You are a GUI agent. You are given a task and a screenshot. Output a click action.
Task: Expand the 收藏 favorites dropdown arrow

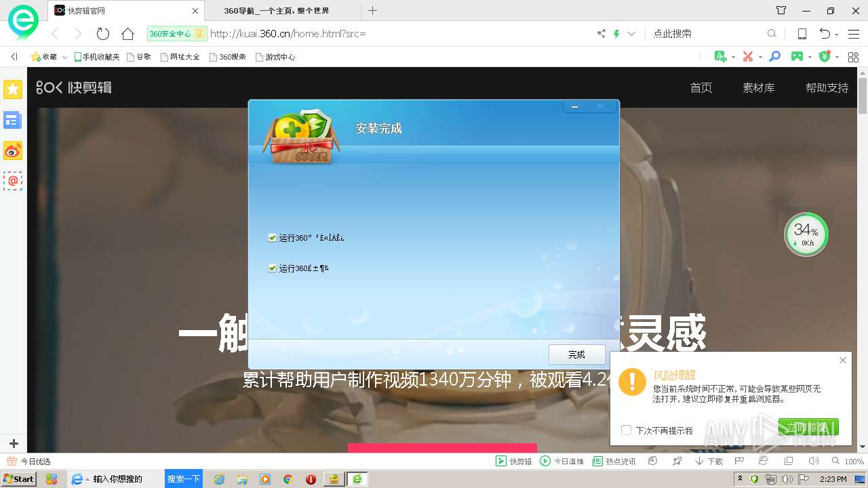pos(64,58)
